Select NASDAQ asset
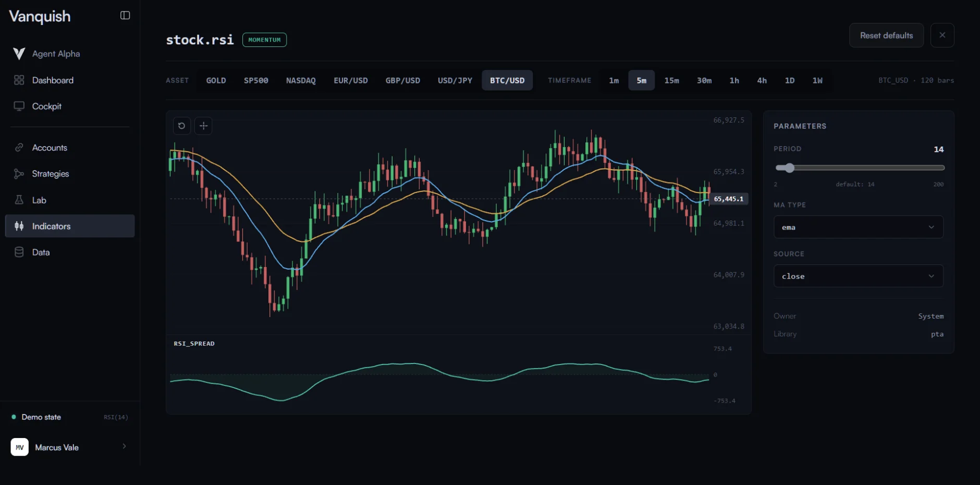Image resolution: width=980 pixels, height=485 pixels. pos(301,80)
